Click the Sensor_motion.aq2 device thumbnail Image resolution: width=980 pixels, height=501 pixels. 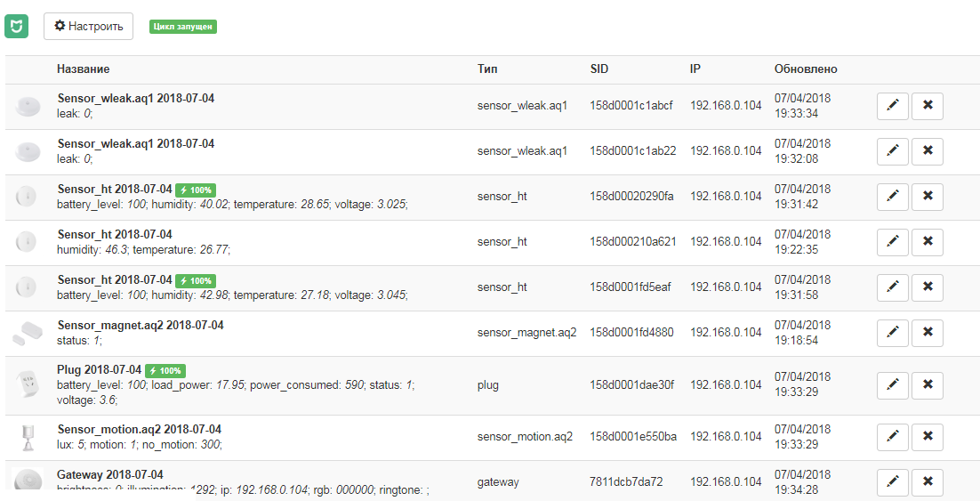coord(27,437)
